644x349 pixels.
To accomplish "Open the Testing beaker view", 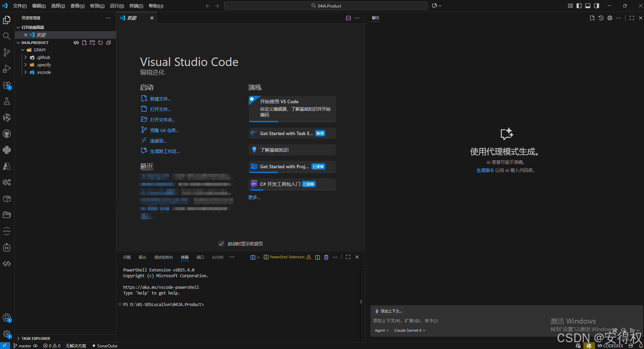I will click(x=7, y=101).
